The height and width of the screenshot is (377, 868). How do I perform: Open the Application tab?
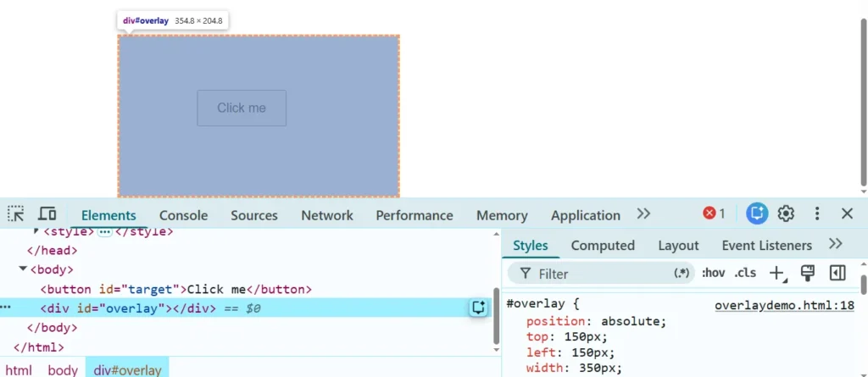pyautogui.click(x=586, y=215)
